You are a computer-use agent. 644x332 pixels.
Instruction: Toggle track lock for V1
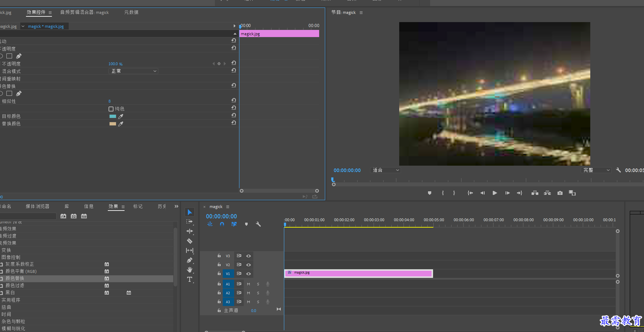(x=219, y=273)
